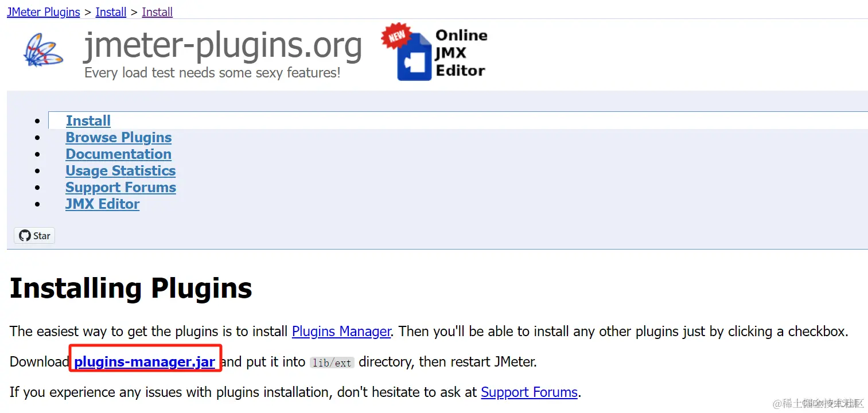This screenshot has height=413, width=868.
Task: Select the Install menu item
Action: (88, 120)
